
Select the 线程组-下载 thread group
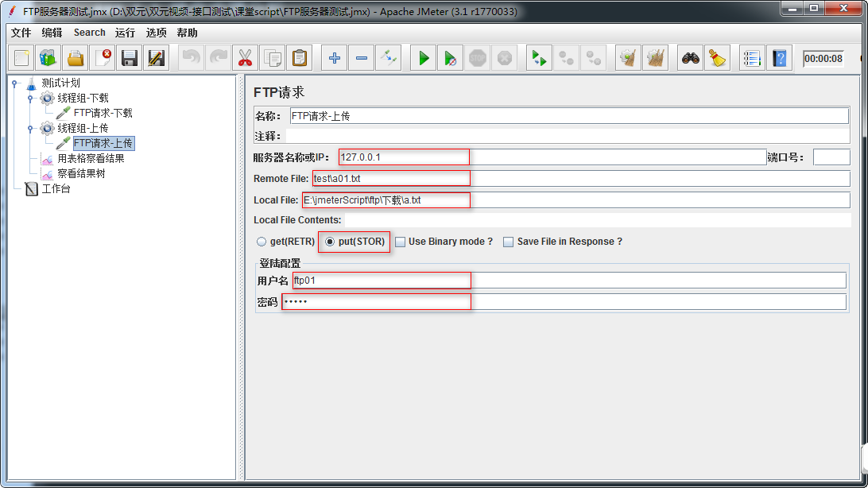click(83, 98)
